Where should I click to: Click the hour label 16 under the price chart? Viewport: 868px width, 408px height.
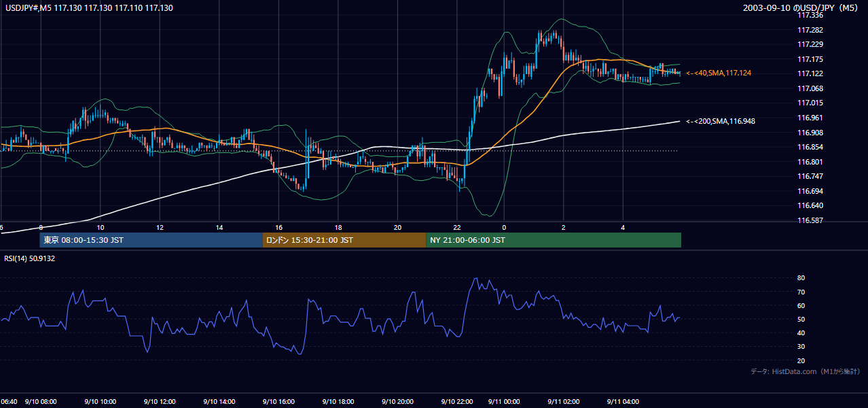click(278, 227)
